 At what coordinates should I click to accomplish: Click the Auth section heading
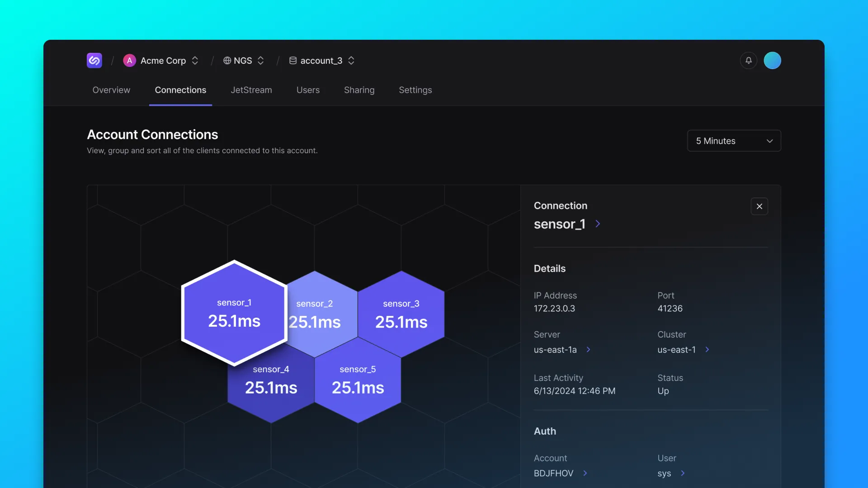545,431
